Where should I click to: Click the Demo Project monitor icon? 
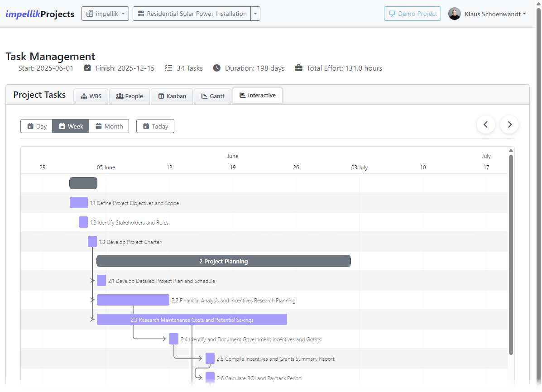pos(392,14)
